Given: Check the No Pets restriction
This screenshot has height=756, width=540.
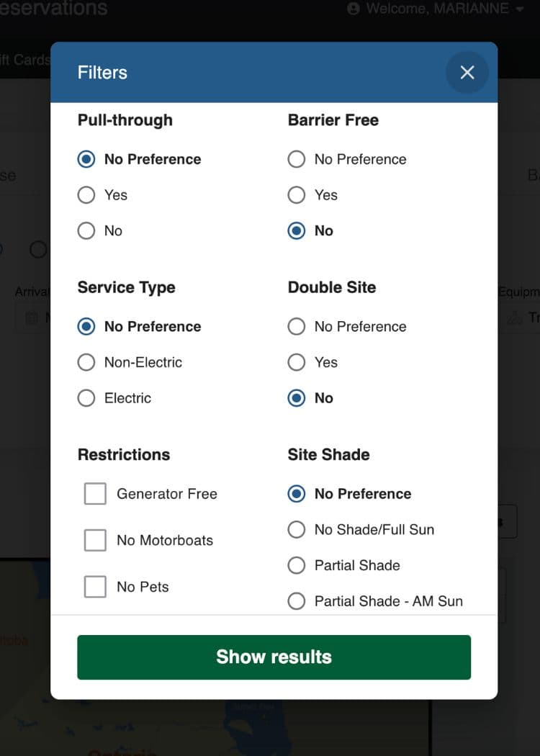Looking at the screenshot, I should click(x=95, y=587).
